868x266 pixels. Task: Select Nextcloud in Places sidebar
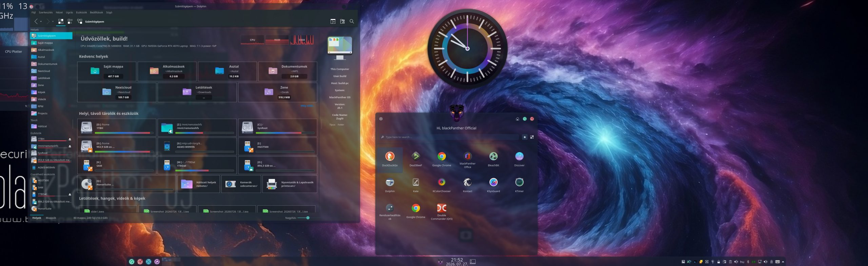[51, 71]
